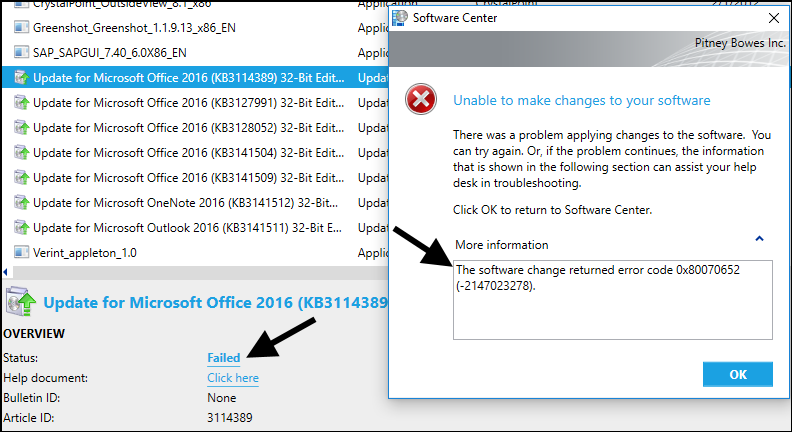
Task: Click the large update icon in details pane
Action: [20, 302]
